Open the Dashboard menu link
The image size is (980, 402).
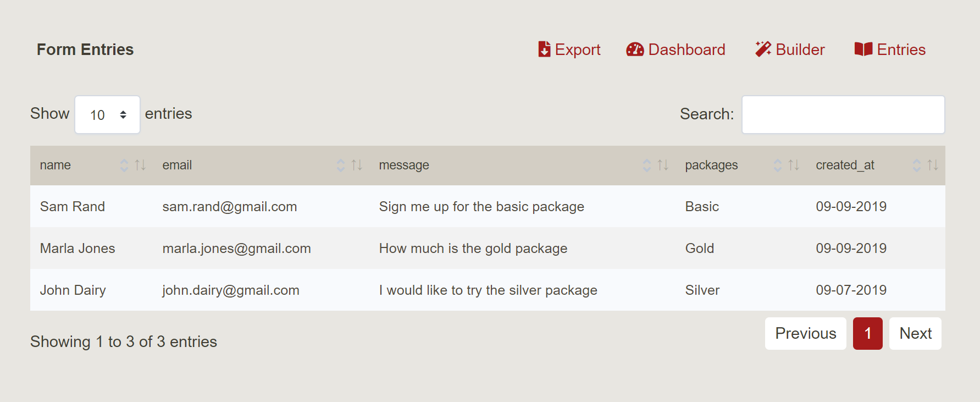coord(686,49)
